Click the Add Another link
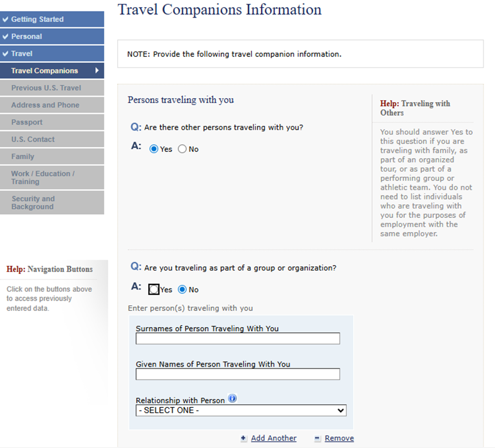The width and height of the screenshot is (495, 448). point(274,438)
